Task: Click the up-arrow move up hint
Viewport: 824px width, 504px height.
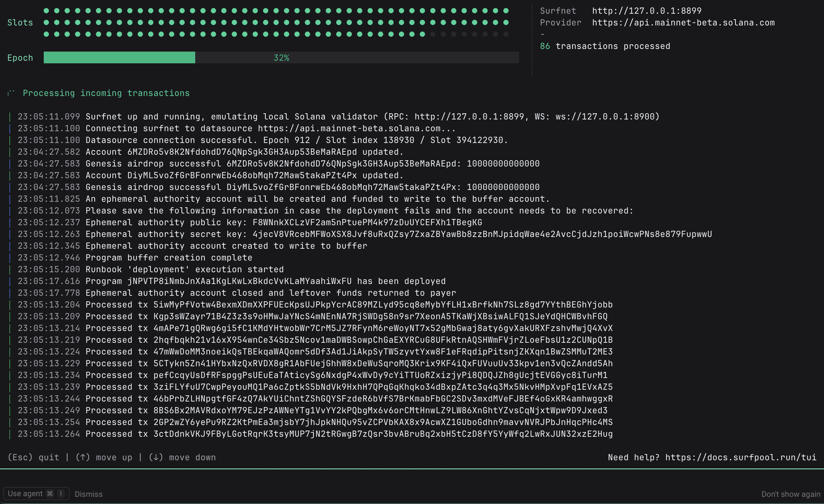Action: (104, 457)
